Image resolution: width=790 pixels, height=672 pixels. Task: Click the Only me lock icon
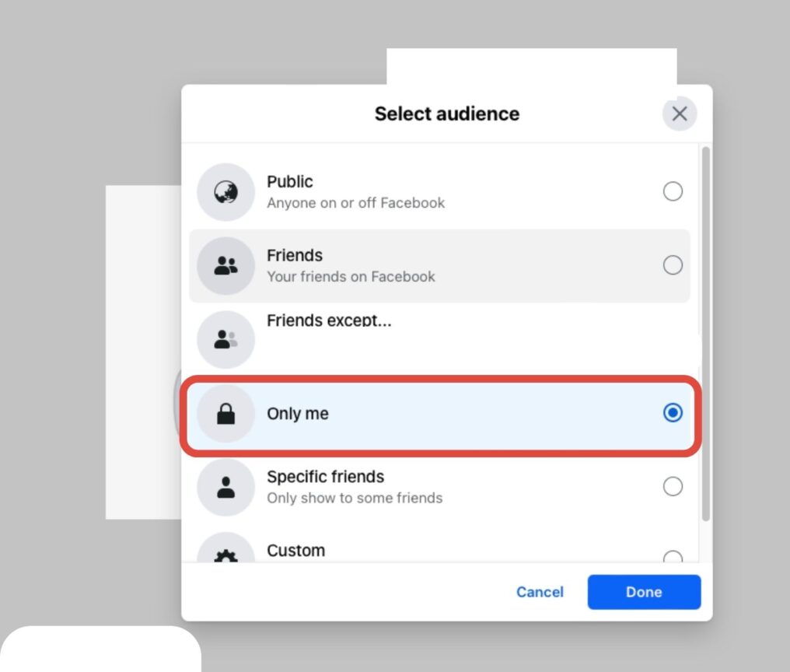click(x=225, y=413)
